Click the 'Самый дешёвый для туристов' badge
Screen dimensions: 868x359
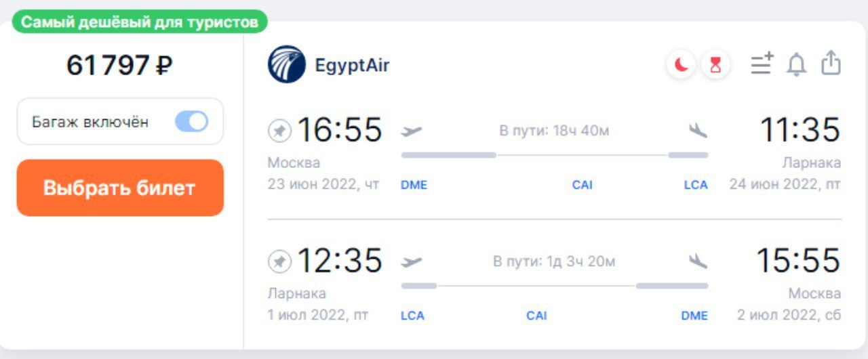click(x=140, y=22)
